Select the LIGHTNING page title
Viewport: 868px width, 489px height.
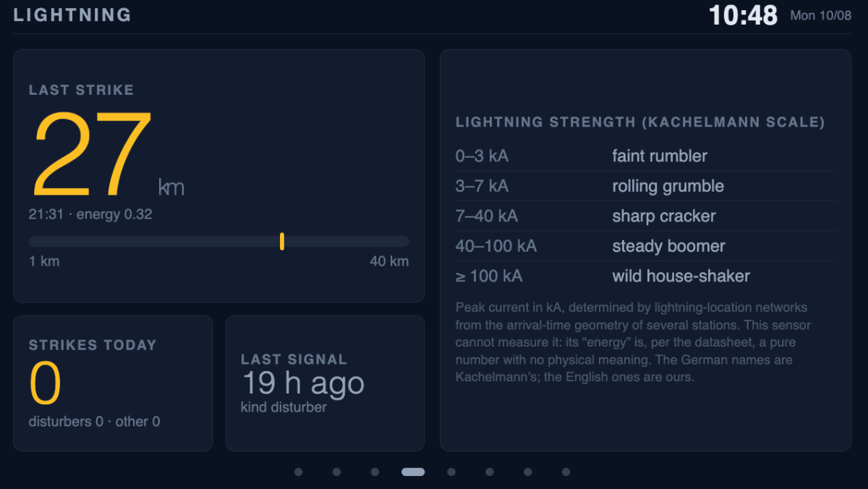[x=72, y=14]
